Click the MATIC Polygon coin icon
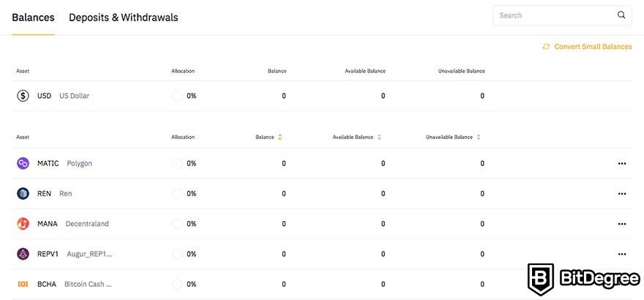The image size is (644, 300). [23, 163]
